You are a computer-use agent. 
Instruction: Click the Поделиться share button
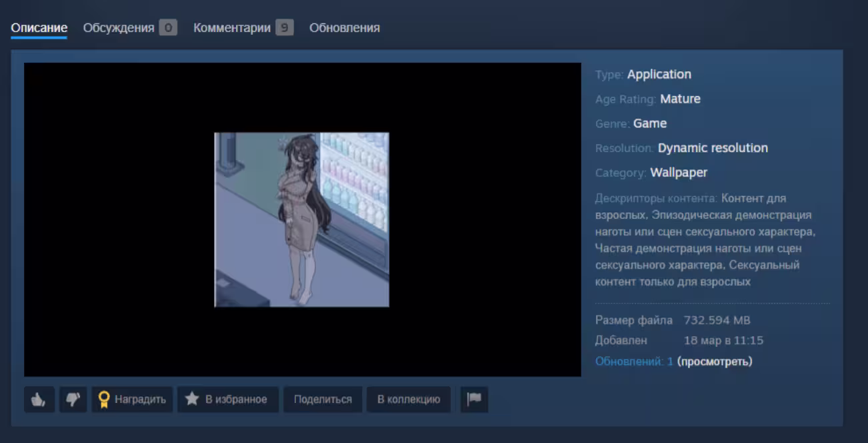coord(323,400)
